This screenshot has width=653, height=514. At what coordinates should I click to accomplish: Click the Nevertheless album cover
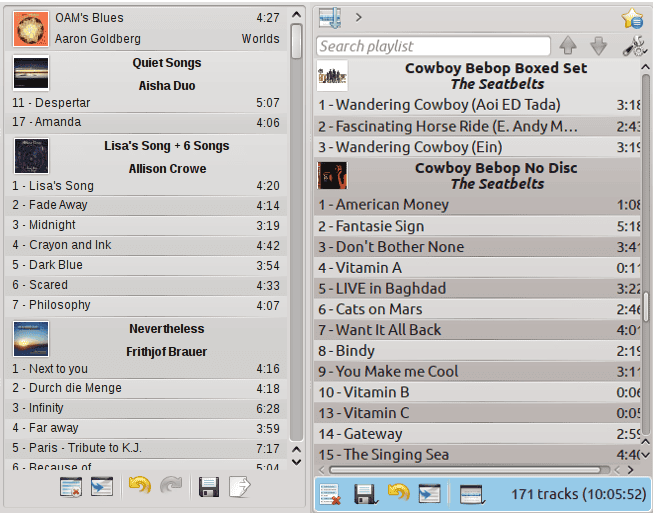[x=31, y=339]
